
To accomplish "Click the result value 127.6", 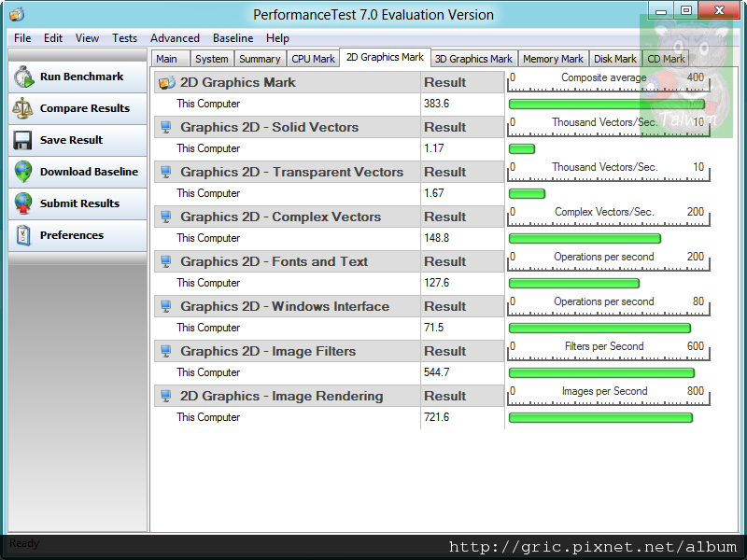I will tap(436, 283).
